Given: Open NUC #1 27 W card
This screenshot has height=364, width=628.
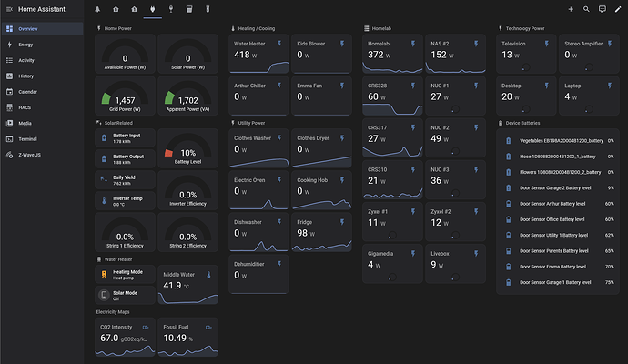Looking at the screenshot, I should pyautogui.click(x=455, y=96).
